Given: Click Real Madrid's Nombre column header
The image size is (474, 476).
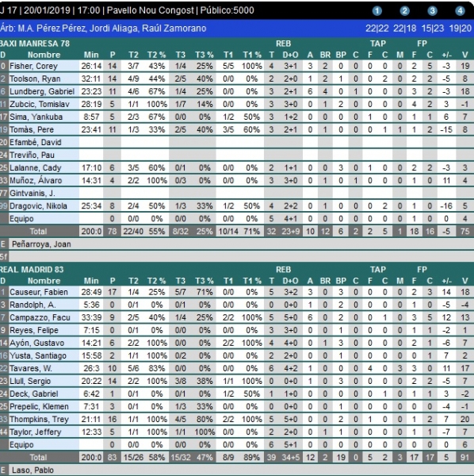Looking at the screenshot, I should (x=44, y=281).
